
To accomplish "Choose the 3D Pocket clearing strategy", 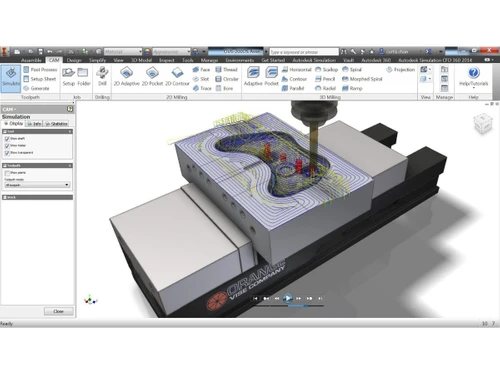I will pyautogui.click(x=271, y=77).
